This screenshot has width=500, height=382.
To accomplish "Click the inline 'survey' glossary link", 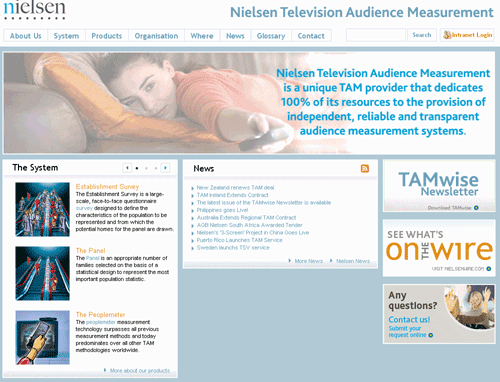I will (84, 208).
